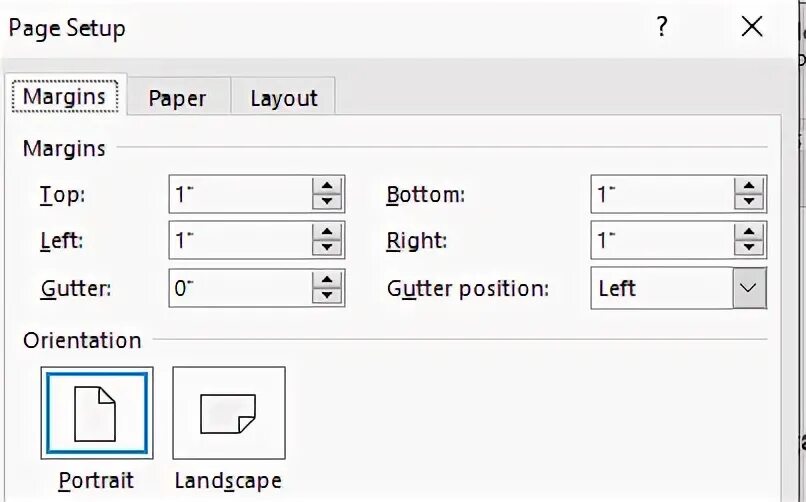Open the Layout tab
This screenshot has width=806, height=502.
(x=284, y=98)
